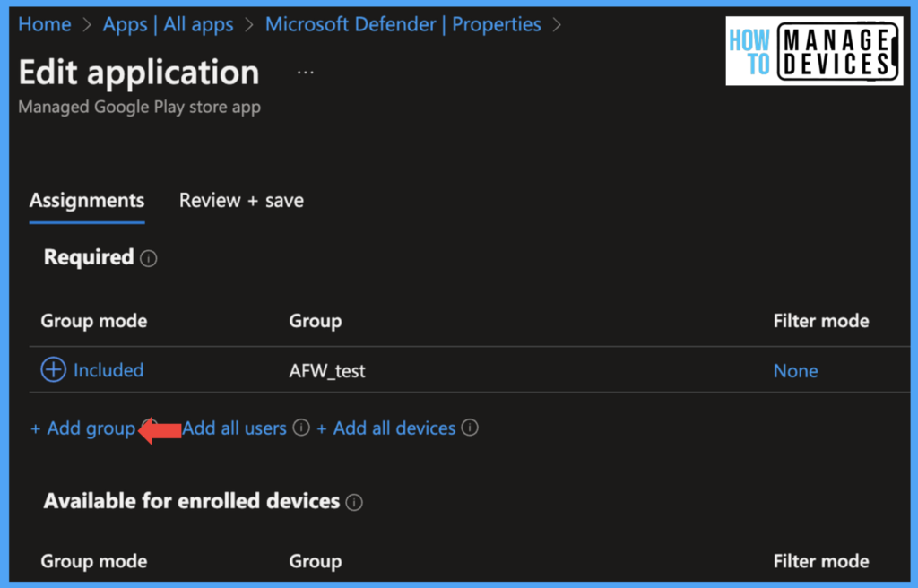The image size is (918, 588).
Task: Open the Home breadcrumb link
Action: click(x=45, y=24)
